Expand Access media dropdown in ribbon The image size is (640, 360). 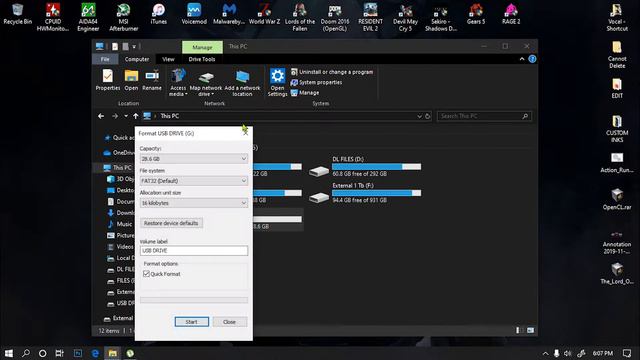coord(178,83)
